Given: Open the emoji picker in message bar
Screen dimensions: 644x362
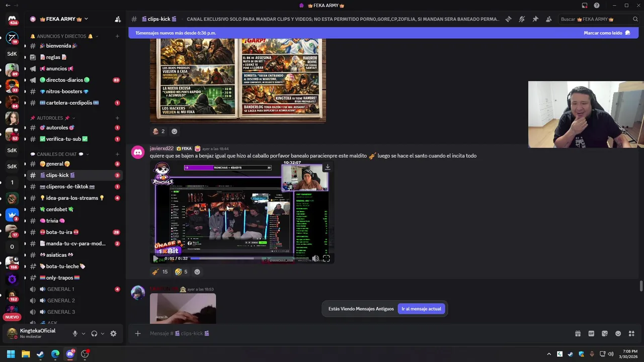Looking at the screenshot, I should pos(618,333).
